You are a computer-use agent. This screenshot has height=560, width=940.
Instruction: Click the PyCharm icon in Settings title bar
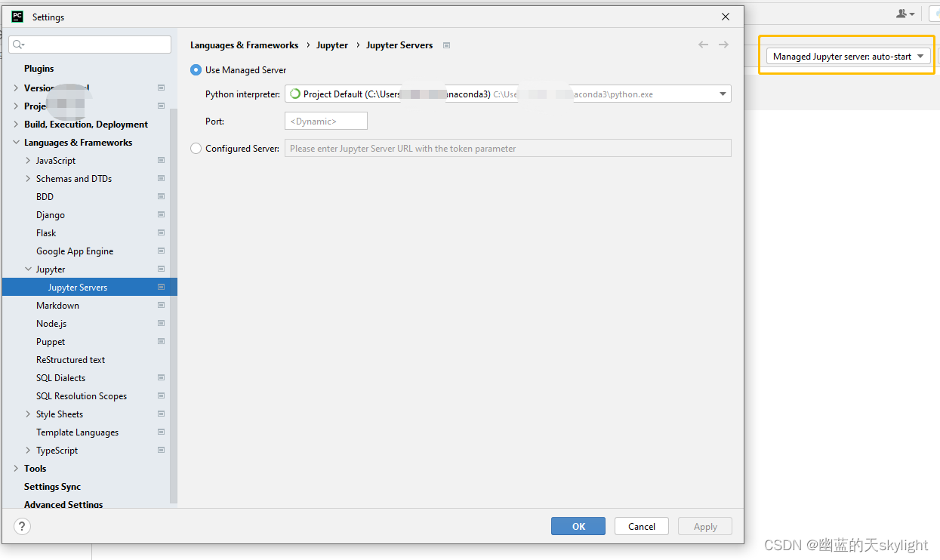[x=17, y=17]
